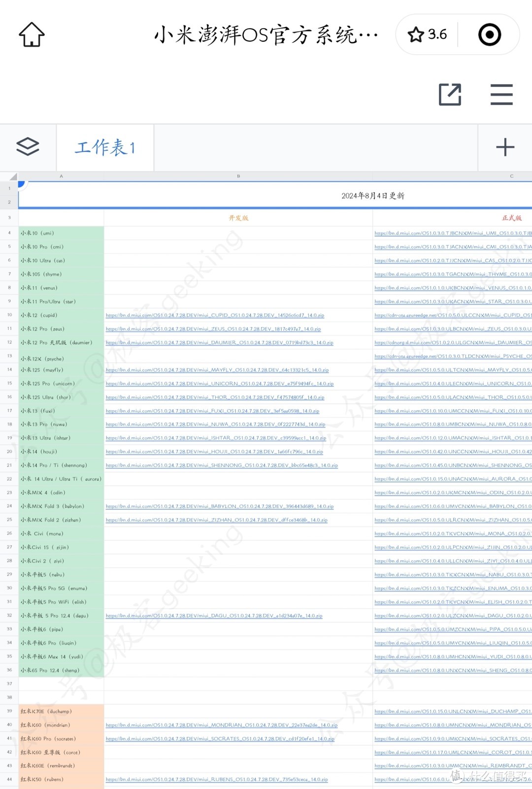
Task: Open the DAGU dev version download link
Action: pyautogui.click(x=214, y=616)
